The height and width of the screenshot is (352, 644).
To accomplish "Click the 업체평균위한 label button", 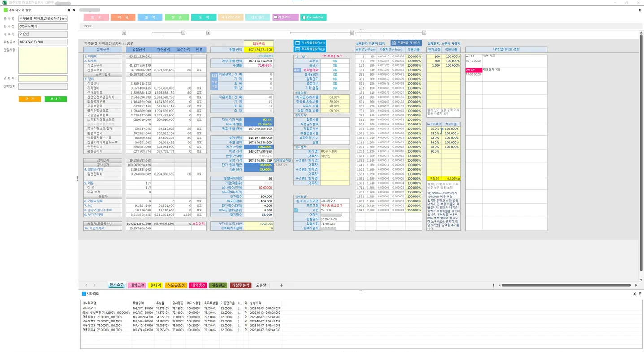I will pos(283,160).
